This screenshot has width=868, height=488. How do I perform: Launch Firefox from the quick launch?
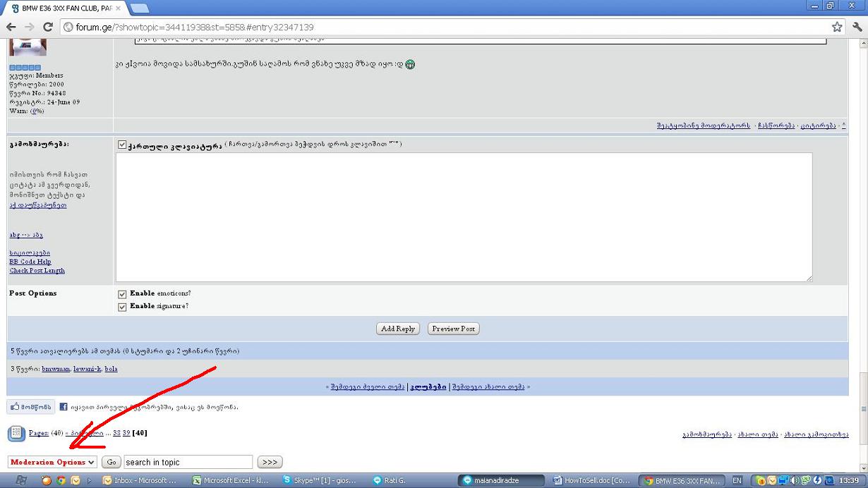tap(47, 480)
